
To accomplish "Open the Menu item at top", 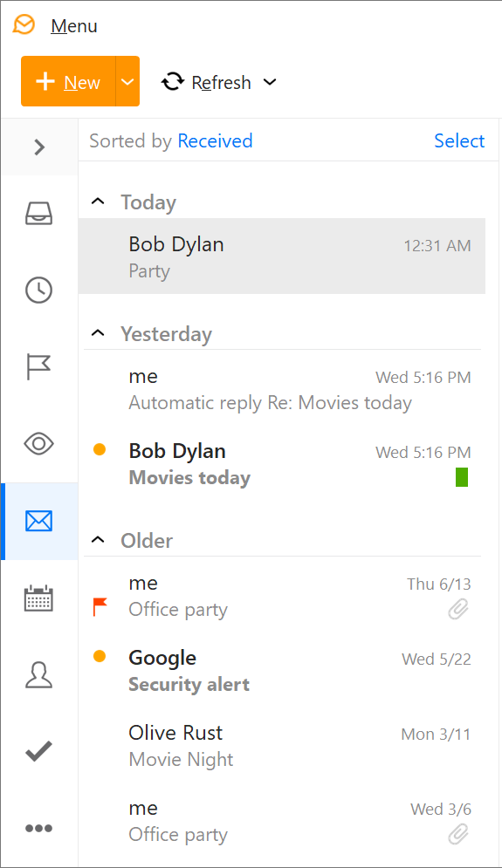I will (x=74, y=26).
